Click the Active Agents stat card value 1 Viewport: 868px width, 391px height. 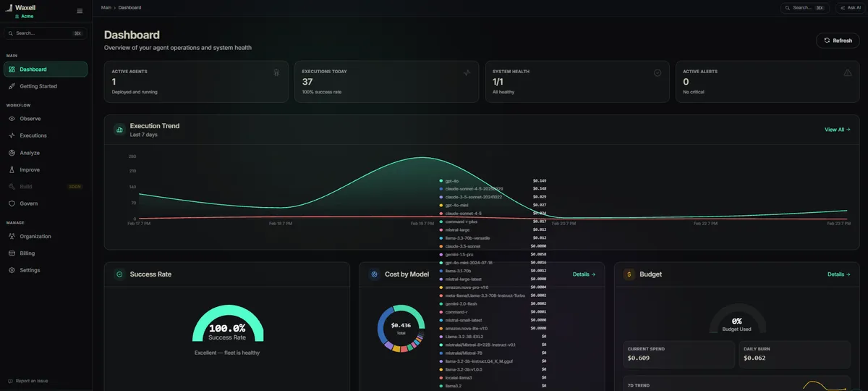coord(114,82)
